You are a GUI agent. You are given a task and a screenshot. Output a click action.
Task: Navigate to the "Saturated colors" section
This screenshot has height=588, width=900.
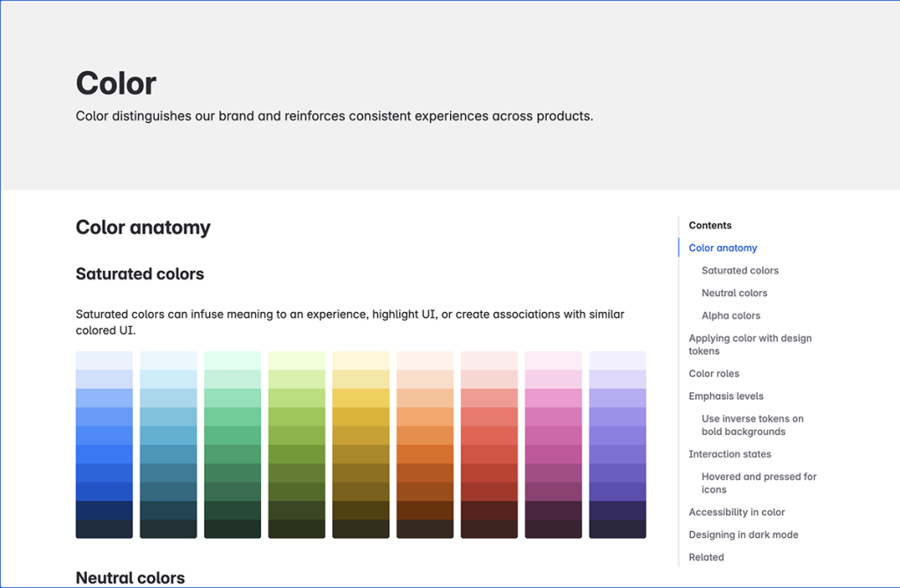[x=739, y=271]
